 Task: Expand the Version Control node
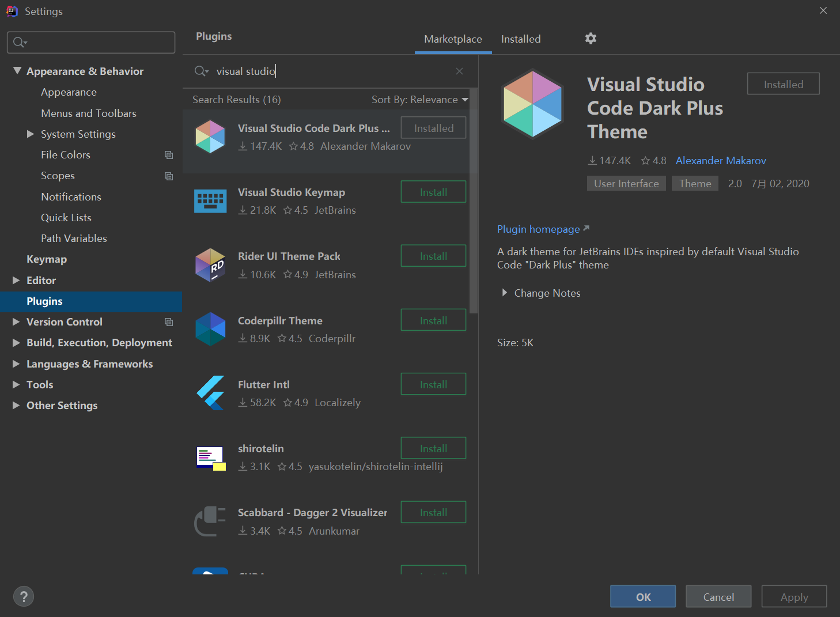point(16,321)
